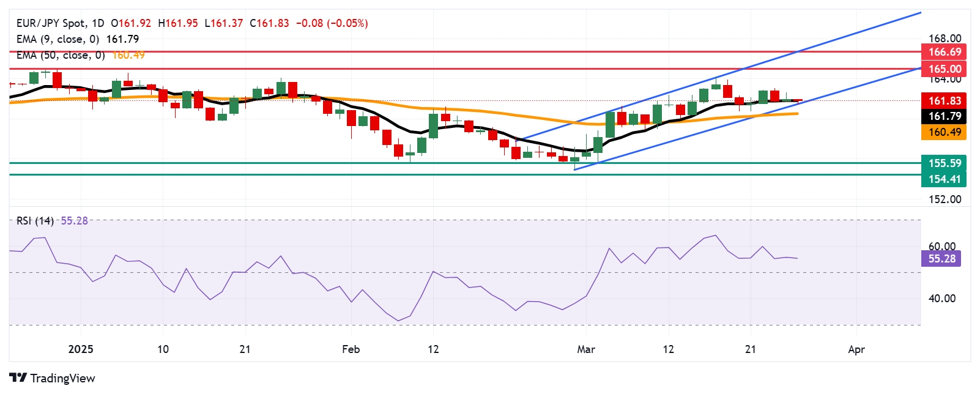Viewport: 980px width, 394px height.
Task: Click the 168.00 price scale value
Action: click(945, 39)
